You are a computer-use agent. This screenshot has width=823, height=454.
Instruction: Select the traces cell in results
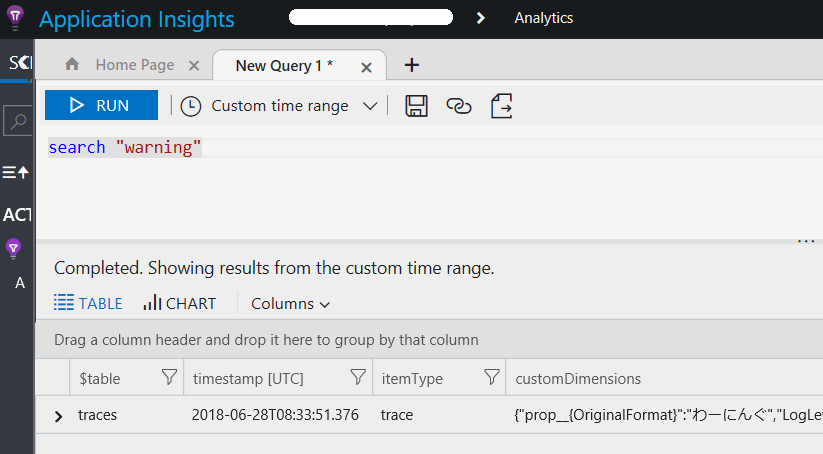click(98, 415)
